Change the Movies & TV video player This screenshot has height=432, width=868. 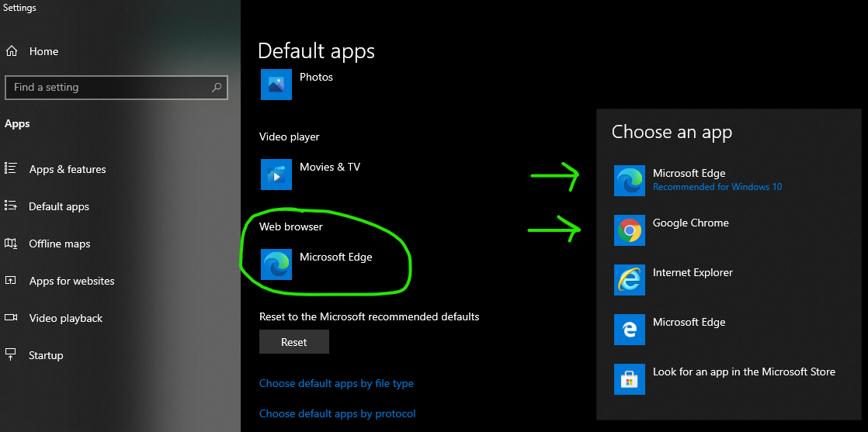click(311, 175)
